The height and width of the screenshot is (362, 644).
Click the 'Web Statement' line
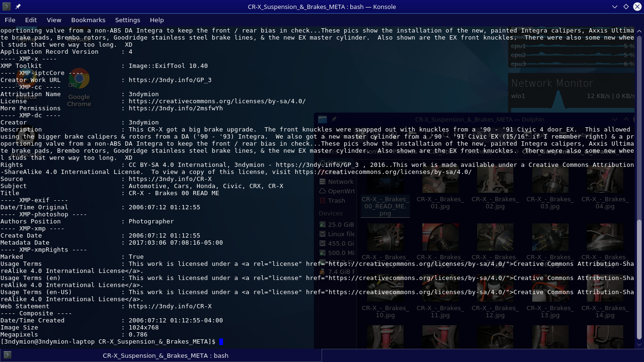106,306
